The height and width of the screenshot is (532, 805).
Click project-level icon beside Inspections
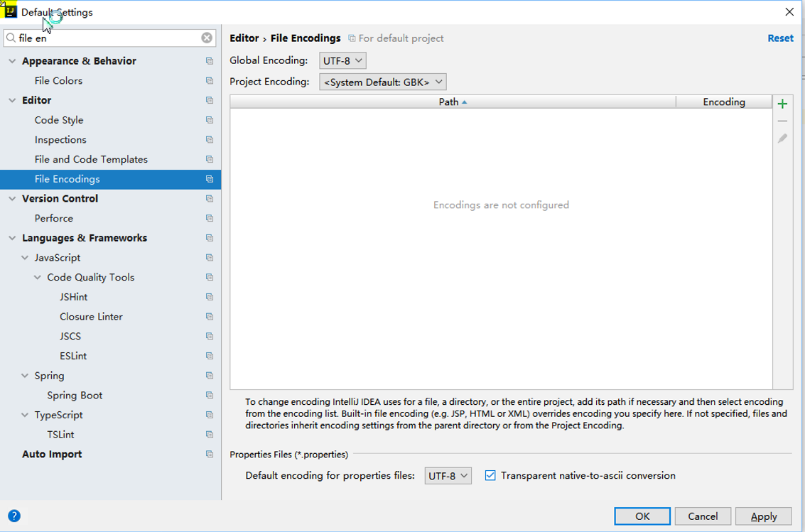point(210,139)
